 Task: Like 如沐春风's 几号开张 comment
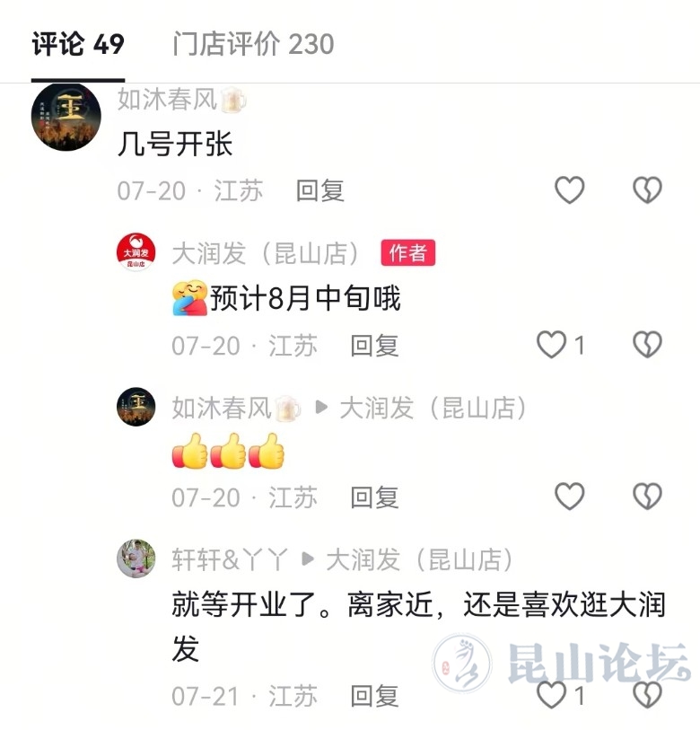point(569,190)
